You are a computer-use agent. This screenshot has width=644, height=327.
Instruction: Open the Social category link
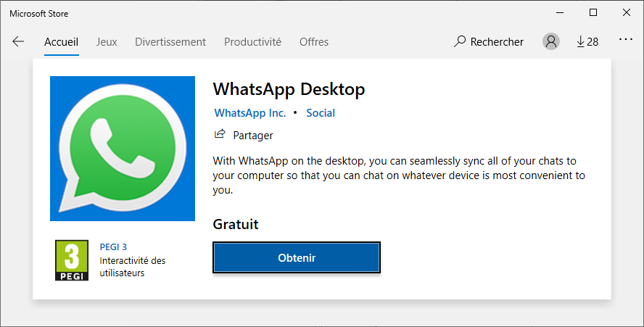click(321, 113)
